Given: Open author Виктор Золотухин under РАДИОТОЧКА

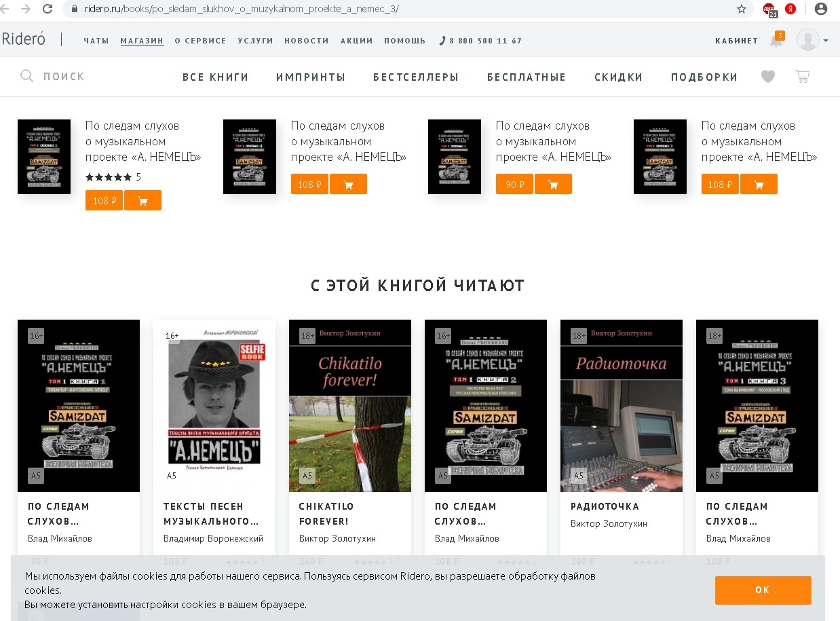Looking at the screenshot, I should 609,523.
